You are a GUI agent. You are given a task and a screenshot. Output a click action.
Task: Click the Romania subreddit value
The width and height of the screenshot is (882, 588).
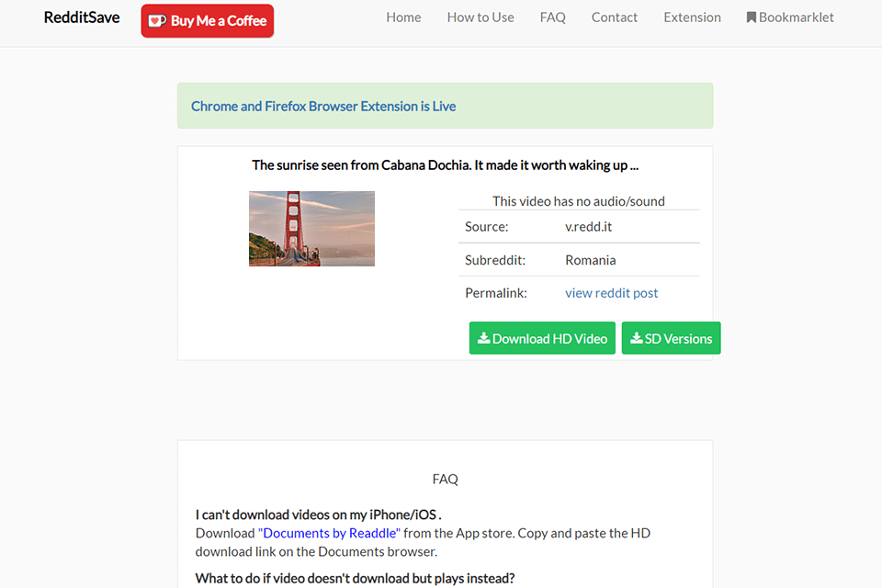point(591,260)
